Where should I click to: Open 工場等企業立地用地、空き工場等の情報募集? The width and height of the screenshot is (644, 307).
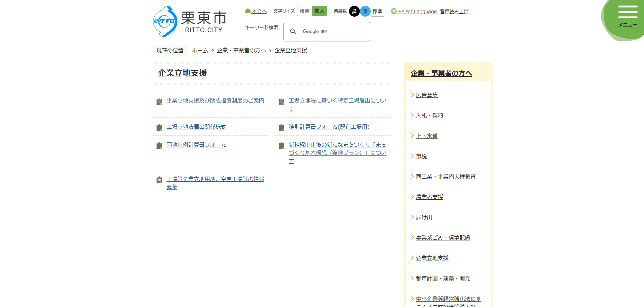pos(215,183)
